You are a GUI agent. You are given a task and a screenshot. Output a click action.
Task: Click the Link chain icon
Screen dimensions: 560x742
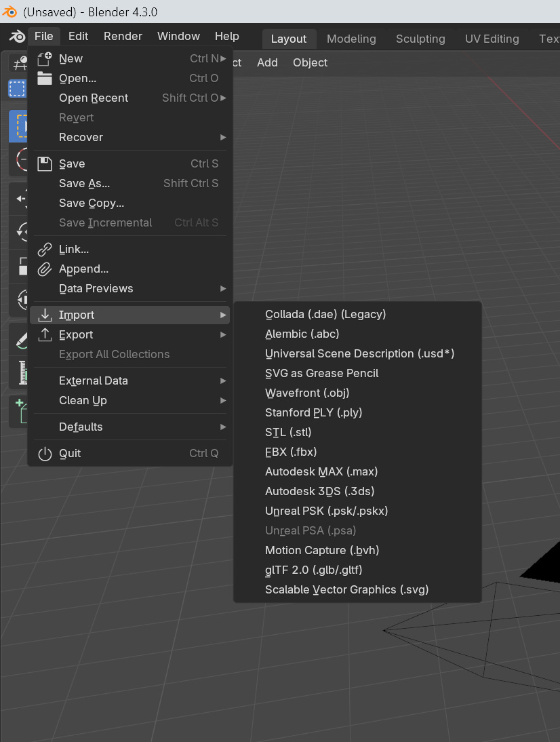(45, 250)
